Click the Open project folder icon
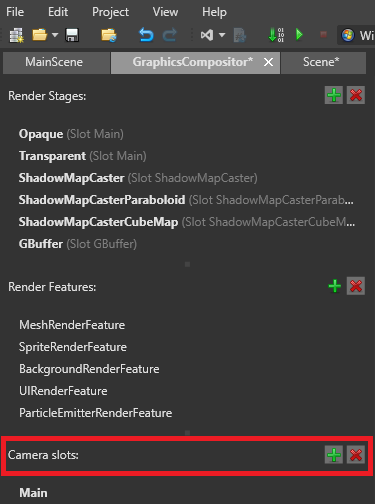 point(39,35)
